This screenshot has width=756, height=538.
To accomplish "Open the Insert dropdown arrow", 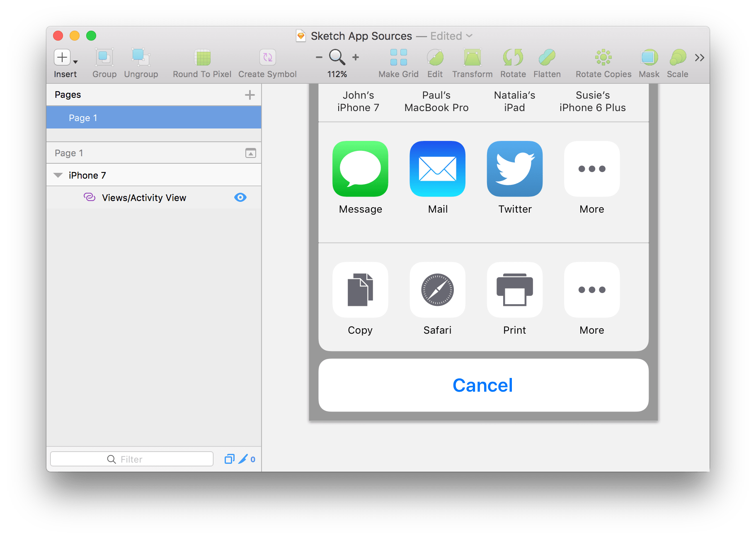I will pos(75,61).
